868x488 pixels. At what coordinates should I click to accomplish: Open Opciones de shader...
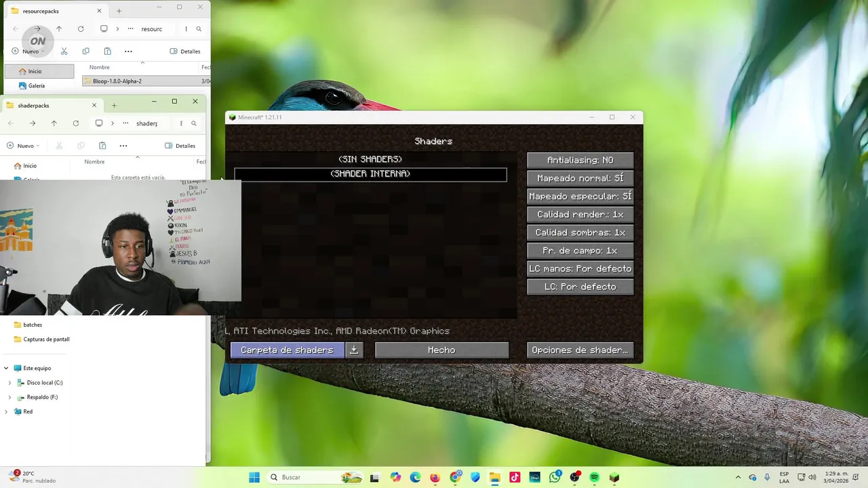coord(580,350)
